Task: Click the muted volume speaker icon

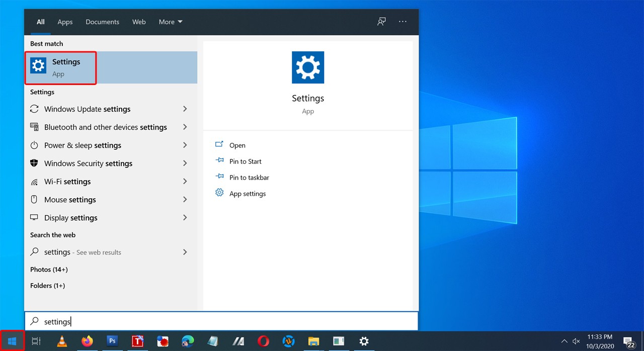Action: pyautogui.click(x=577, y=341)
